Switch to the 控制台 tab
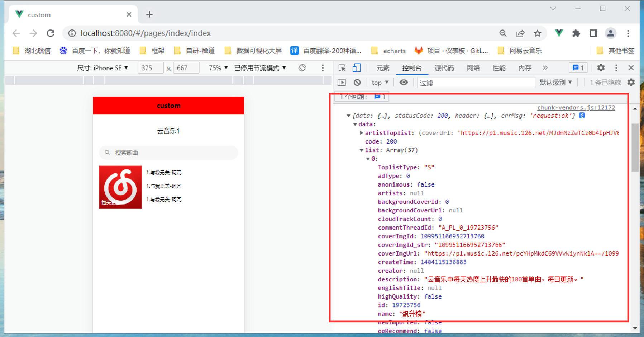 (412, 68)
